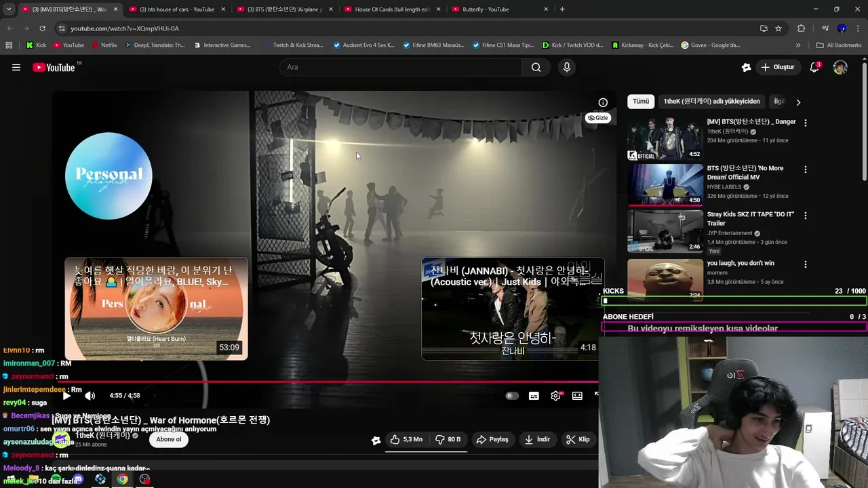868x488 pixels.
Task: Open the Netflix bookmark
Action: [104, 45]
